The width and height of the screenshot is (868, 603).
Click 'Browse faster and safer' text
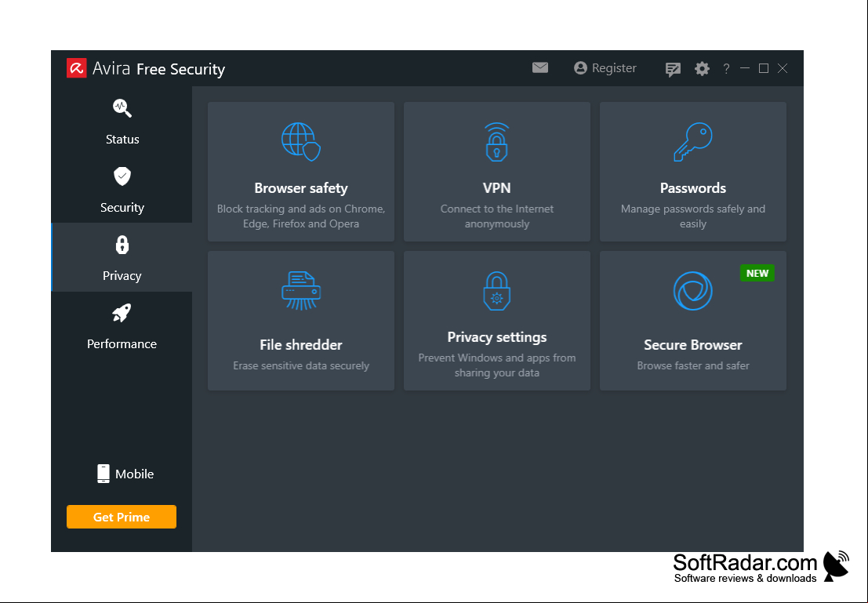pos(692,365)
